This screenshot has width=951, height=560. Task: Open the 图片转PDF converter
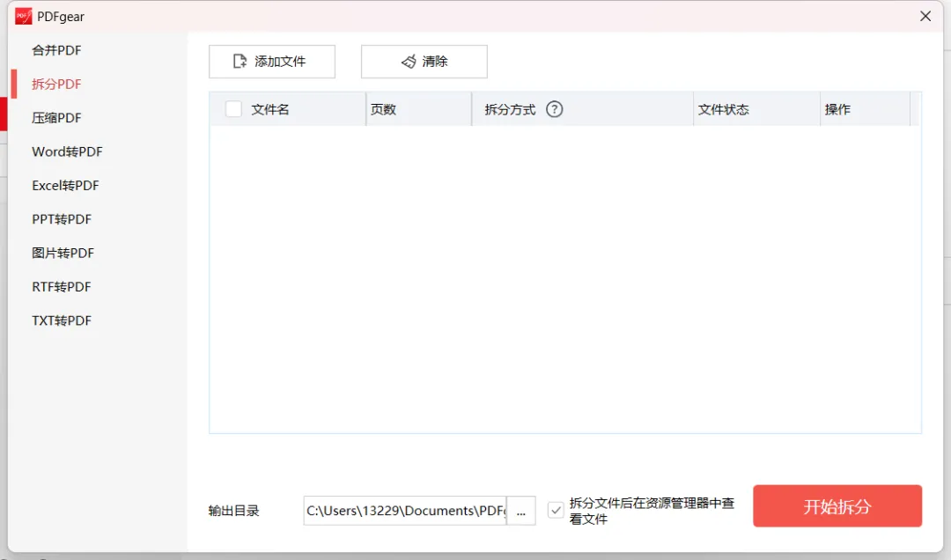(63, 253)
